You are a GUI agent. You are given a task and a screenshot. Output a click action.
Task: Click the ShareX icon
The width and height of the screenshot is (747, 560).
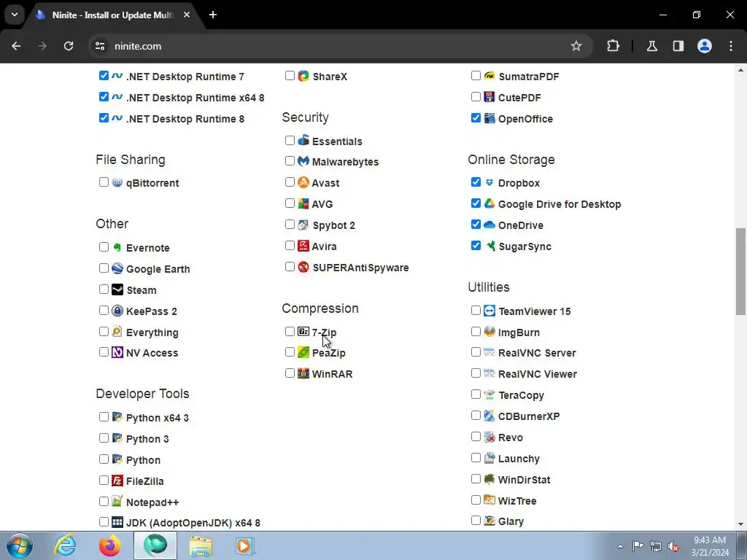tap(303, 76)
